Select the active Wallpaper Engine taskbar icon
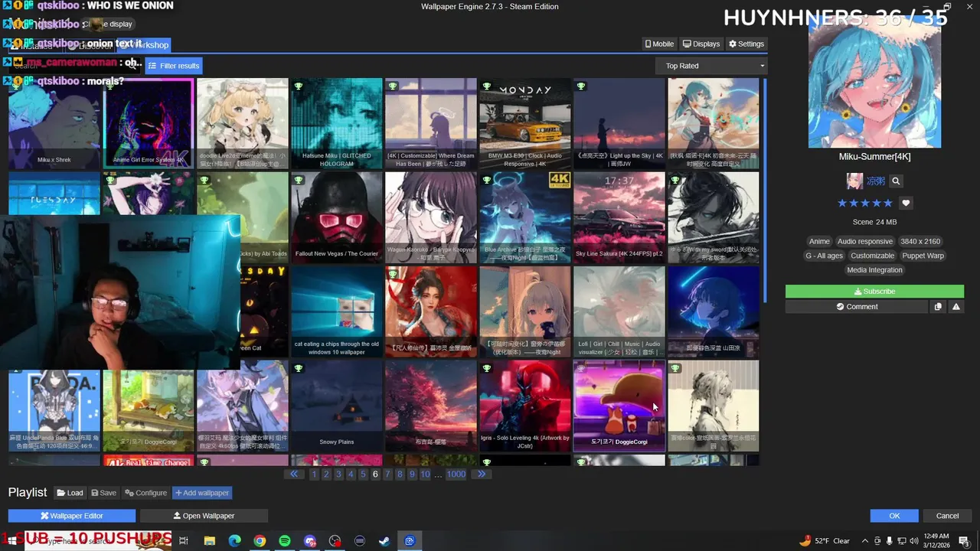 [x=410, y=541]
